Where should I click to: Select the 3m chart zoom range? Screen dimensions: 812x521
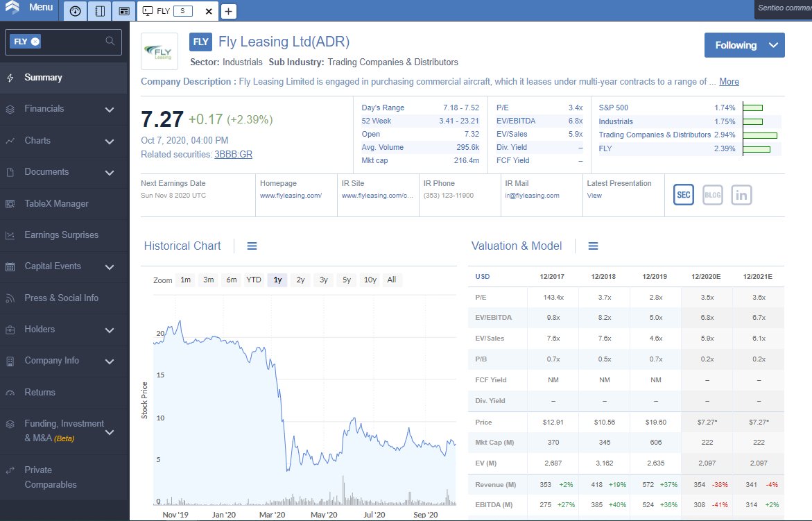pyautogui.click(x=208, y=280)
